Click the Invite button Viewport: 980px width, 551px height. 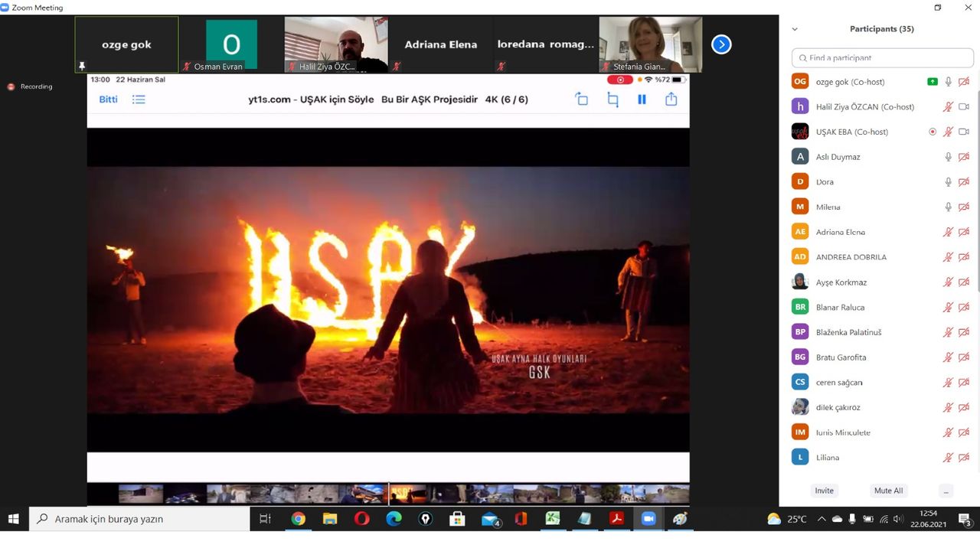tap(825, 491)
